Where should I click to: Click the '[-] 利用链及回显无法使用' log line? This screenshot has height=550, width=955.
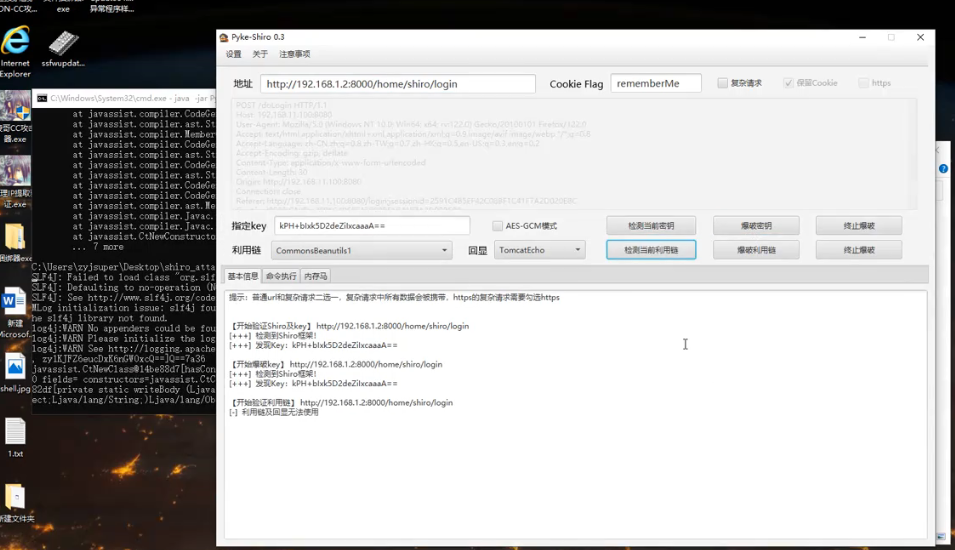tap(273, 412)
